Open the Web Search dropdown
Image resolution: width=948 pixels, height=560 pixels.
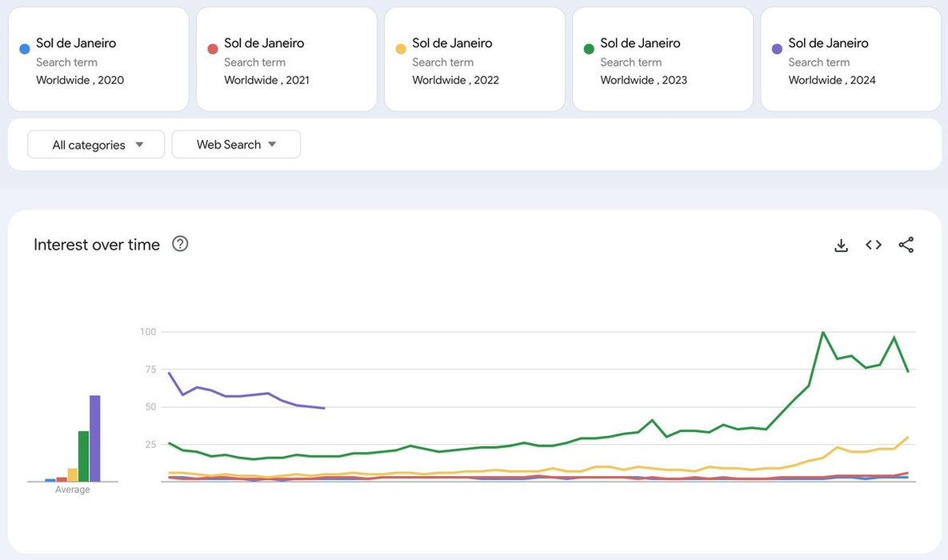pos(236,145)
